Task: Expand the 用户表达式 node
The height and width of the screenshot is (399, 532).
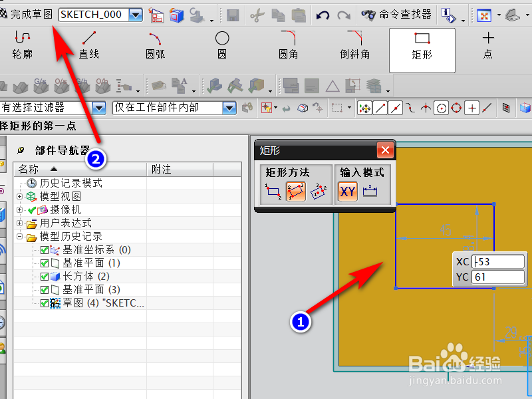Action: [20, 223]
